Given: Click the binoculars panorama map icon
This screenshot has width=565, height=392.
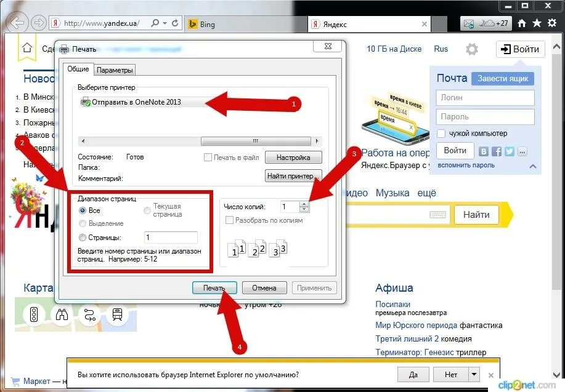Looking at the screenshot, I should pos(62,314).
